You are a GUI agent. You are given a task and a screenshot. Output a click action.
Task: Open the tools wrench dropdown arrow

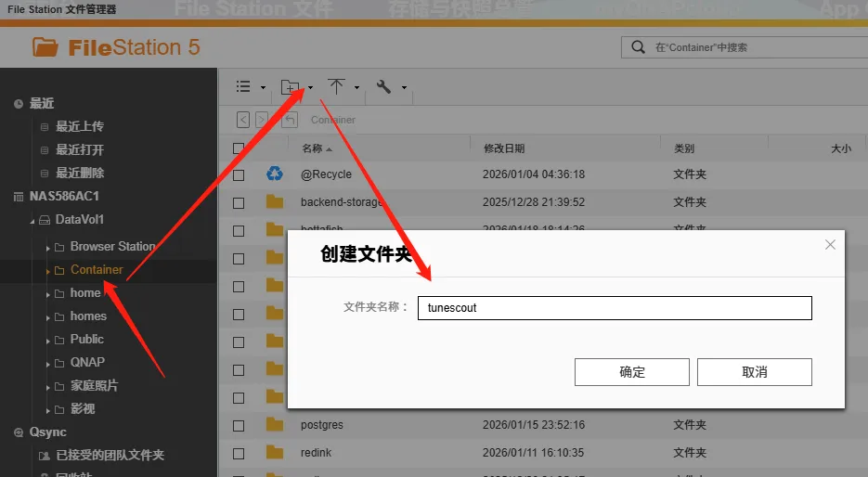pyautogui.click(x=404, y=87)
